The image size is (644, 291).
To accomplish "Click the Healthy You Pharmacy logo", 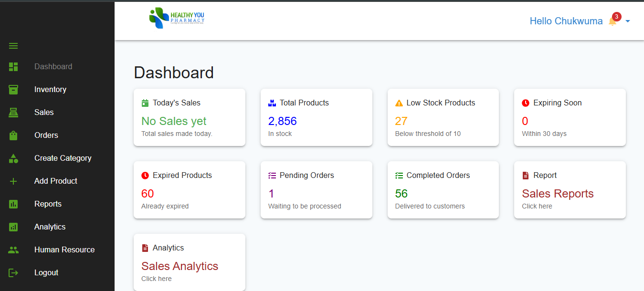I will point(177,18).
